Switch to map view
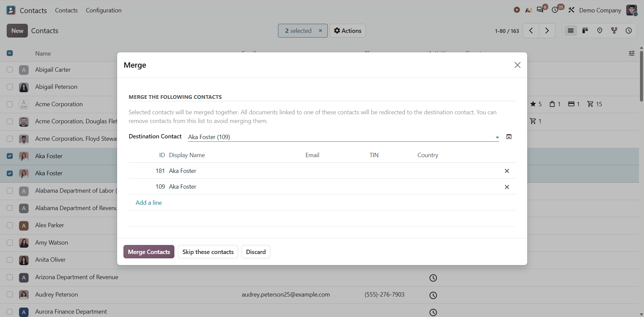 [600, 30]
